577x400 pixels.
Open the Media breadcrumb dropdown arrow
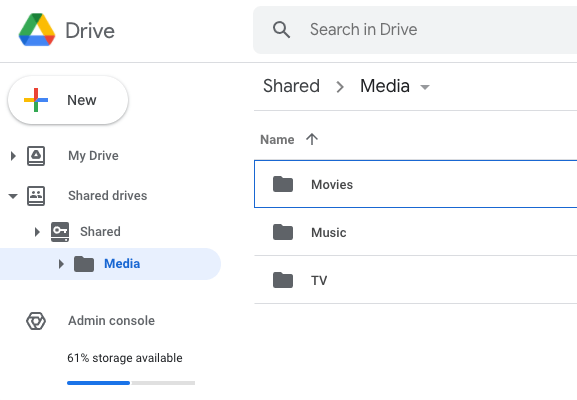tap(425, 87)
